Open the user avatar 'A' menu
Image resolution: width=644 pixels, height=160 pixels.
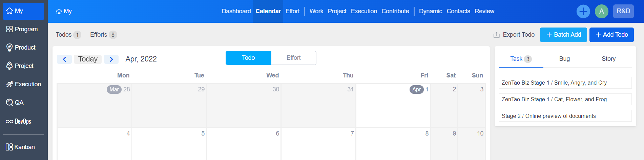[601, 12]
